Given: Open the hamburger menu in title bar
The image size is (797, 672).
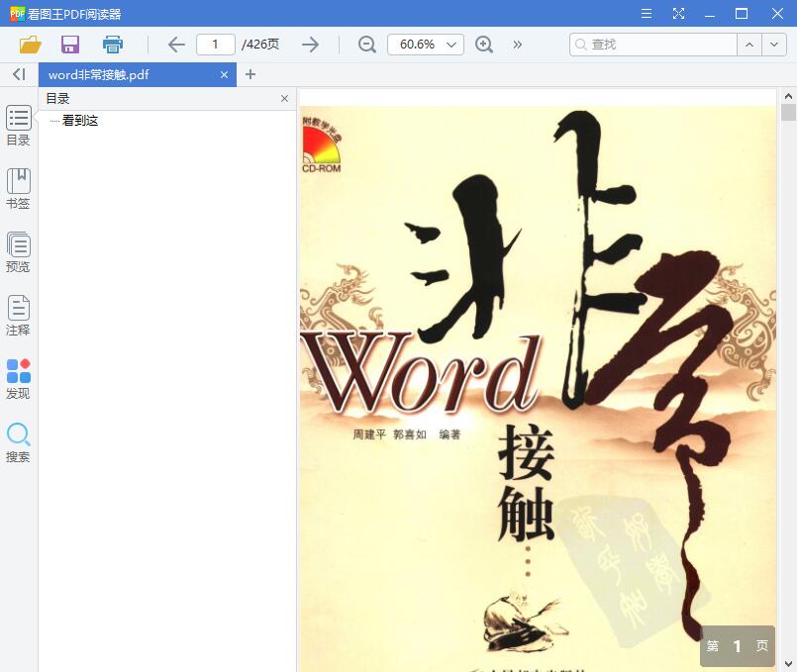Looking at the screenshot, I should pyautogui.click(x=647, y=13).
